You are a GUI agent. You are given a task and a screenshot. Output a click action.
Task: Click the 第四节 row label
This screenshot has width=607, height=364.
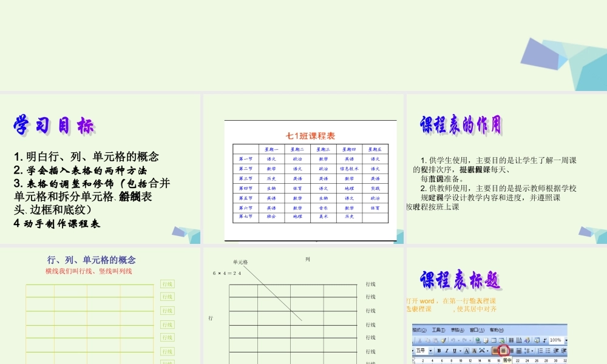245,189
